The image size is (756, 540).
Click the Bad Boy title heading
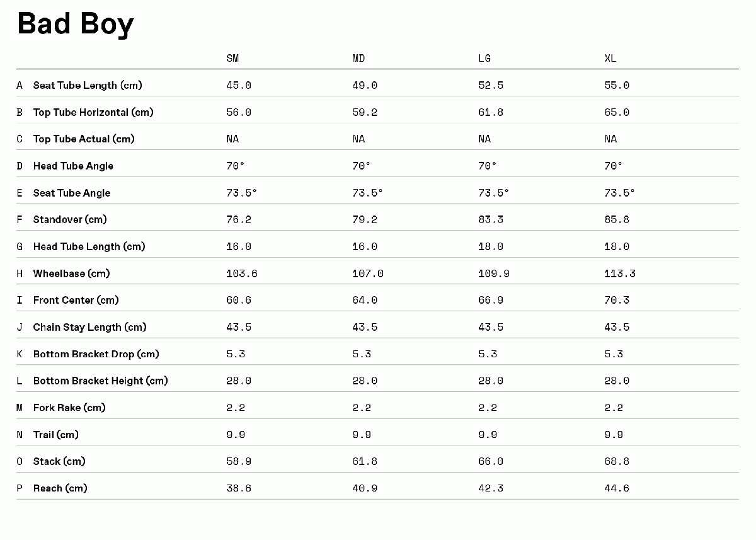pyautogui.click(x=76, y=25)
